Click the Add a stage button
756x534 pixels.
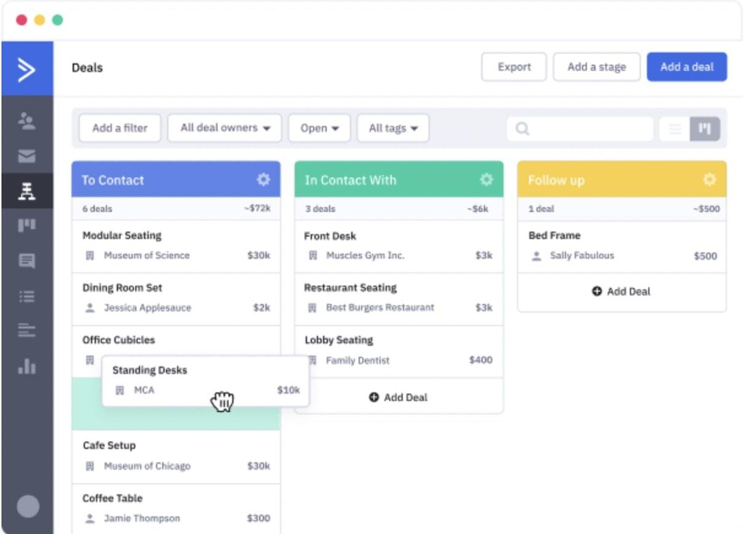point(596,67)
